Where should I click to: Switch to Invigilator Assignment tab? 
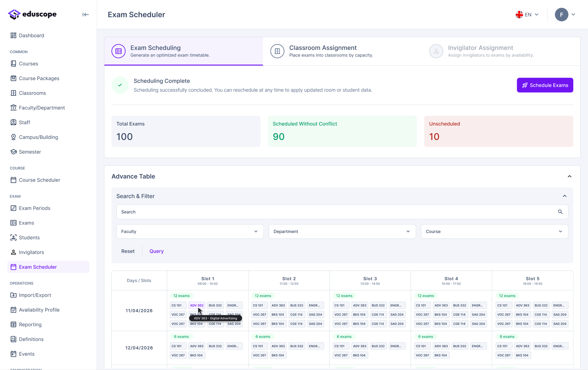(501, 51)
